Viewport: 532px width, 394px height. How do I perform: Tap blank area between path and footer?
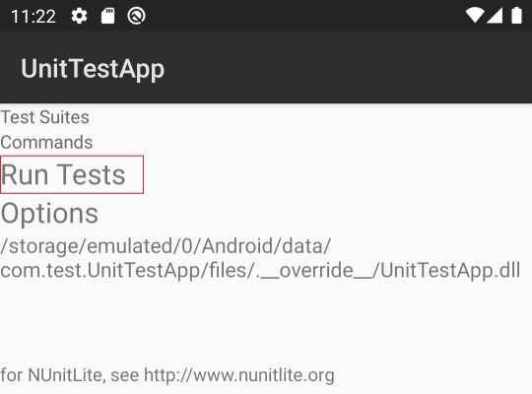coord(266,322)
